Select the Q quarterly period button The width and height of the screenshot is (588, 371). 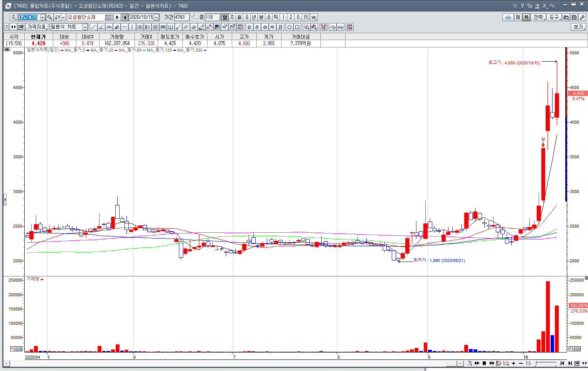[x=247, y=17]
